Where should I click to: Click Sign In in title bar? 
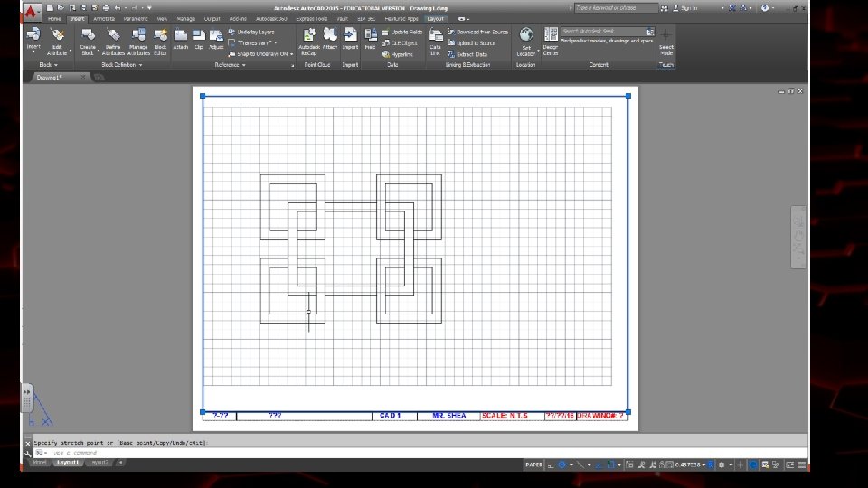(685, 8)
